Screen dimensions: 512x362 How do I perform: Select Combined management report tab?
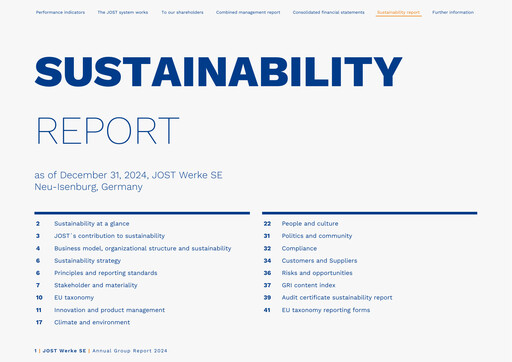point(248,12)
